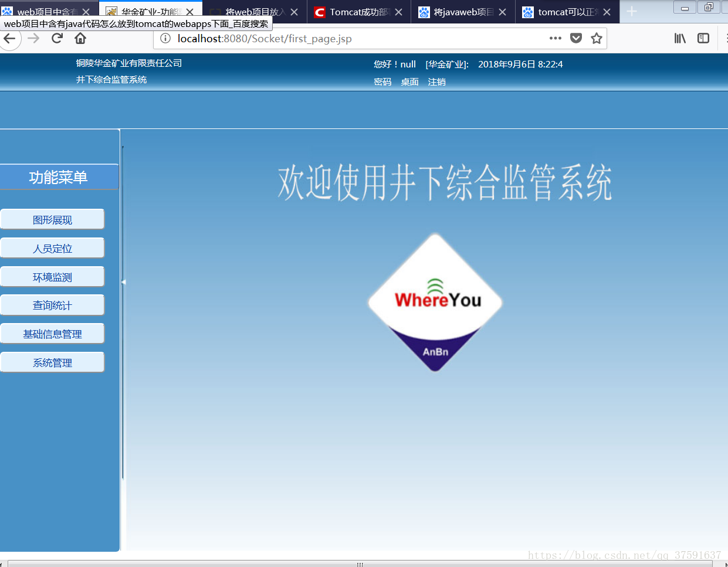Image resolution: width=728 pixels, height=567 pixels.
Task: Go back with the browser back arrow
Action: [9, 39]
